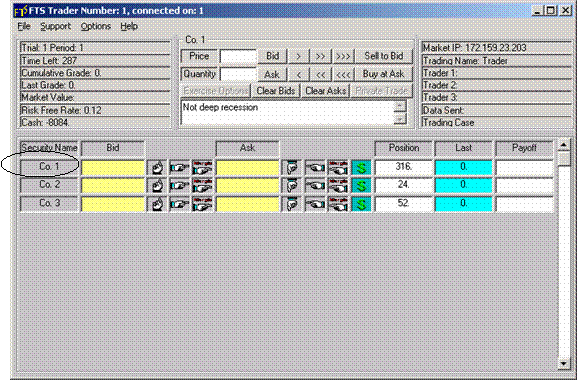Click the triple >>> arrow button
This screenshot has height=380, width=577.
(x=343, y=56)
